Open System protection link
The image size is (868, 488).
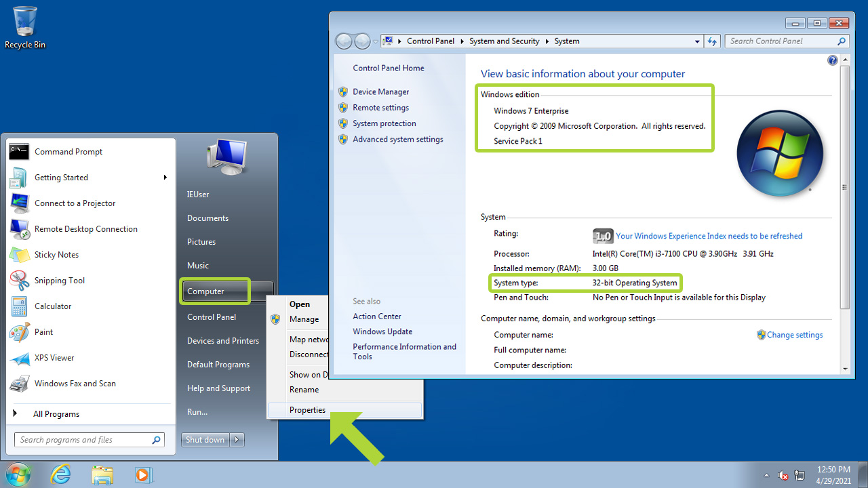coord(384,123)
